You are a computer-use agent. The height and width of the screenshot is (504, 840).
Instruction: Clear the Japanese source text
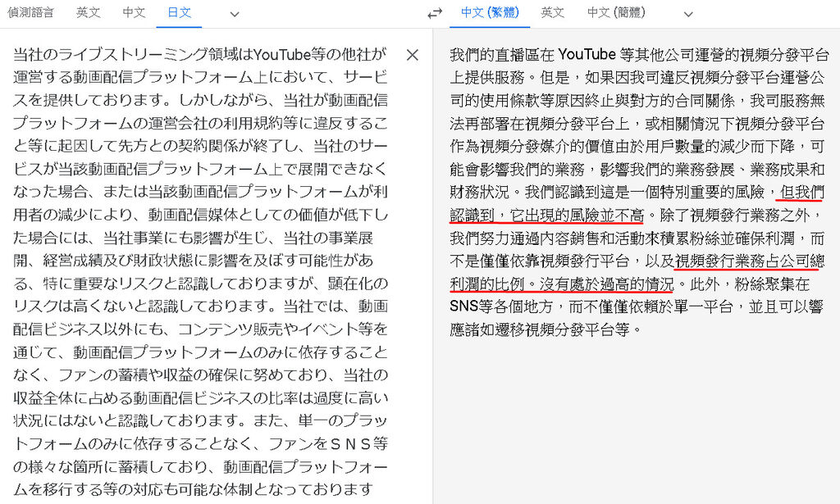(412, 55)
